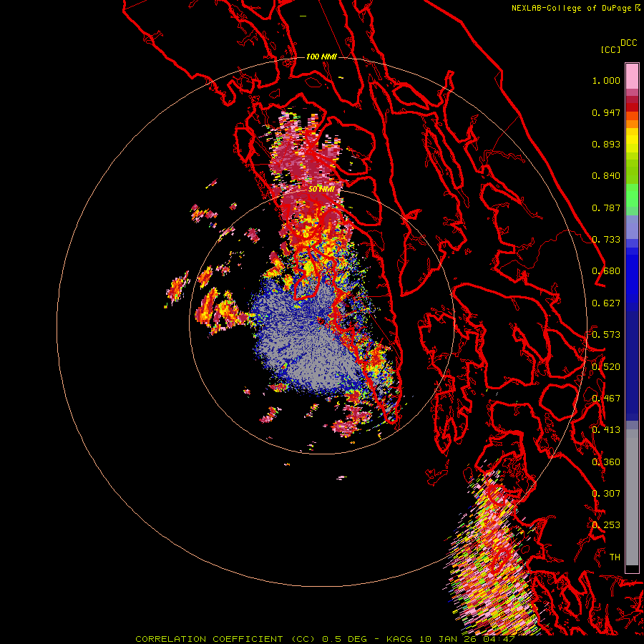Select the 0.253 legend value
Screen dimensions: 644x644
coord(606,525)
